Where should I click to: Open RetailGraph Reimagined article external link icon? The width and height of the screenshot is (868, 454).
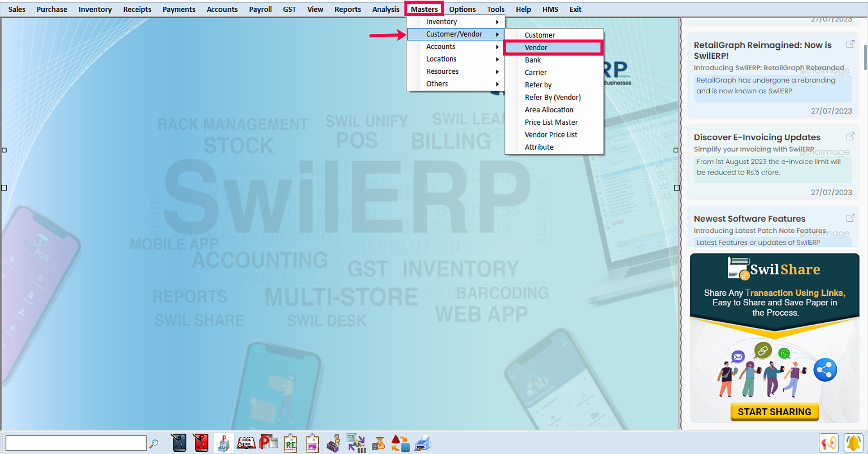click(x=850, y=44)
